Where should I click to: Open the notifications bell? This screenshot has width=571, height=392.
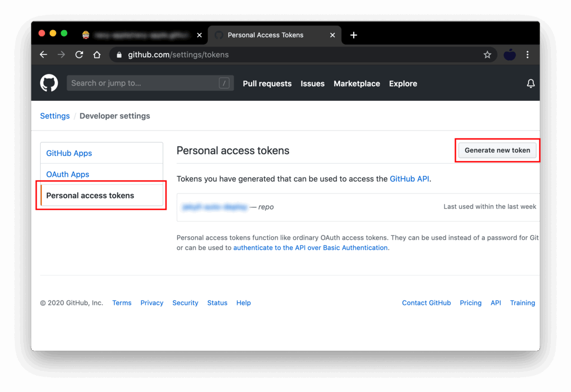click(x=531, y=83)
